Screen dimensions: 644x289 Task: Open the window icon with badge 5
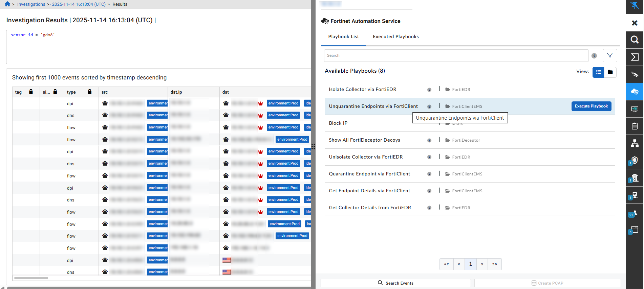tap(634, 230)
